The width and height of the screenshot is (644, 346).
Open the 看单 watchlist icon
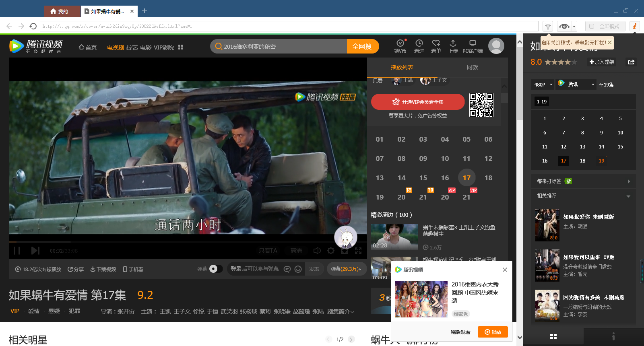pyautogui.click(x=436, y=43)
